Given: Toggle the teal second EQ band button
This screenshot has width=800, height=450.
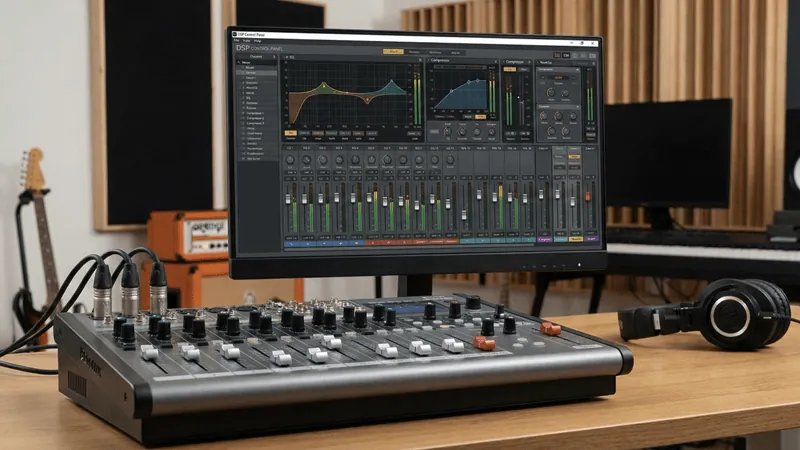Looking at the screenshot, I should (x=304, y=133).
